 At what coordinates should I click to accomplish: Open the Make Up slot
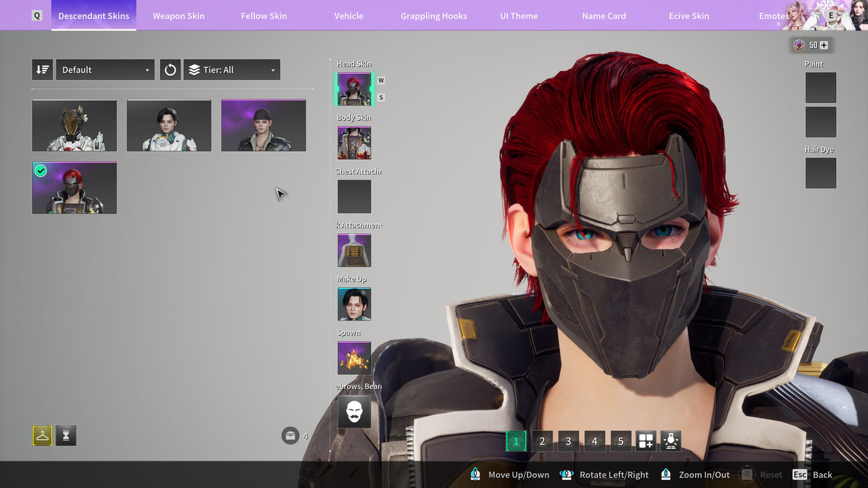pos(355,304)
